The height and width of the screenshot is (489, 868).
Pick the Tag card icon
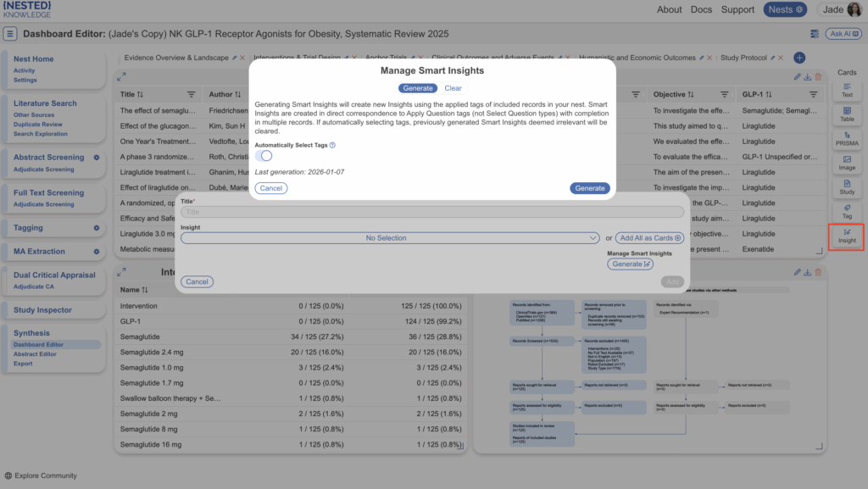[x=847, y=211]
